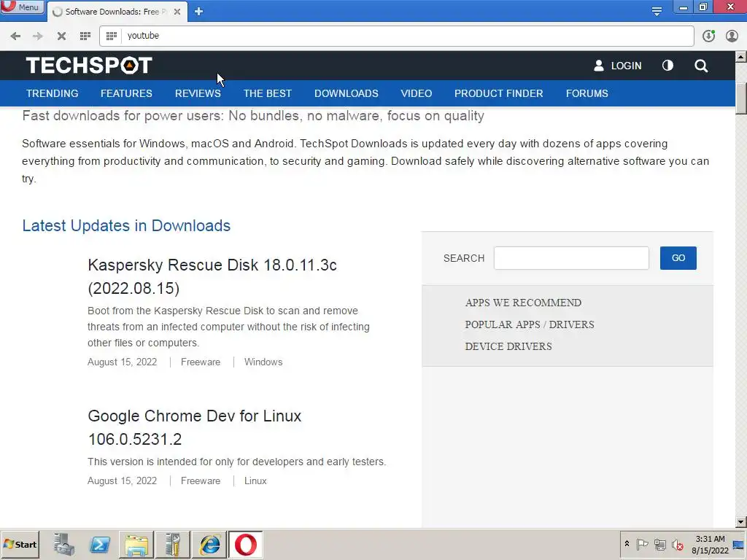
Task: Click the downloads SEARCH text field
Action: (571, 258)
